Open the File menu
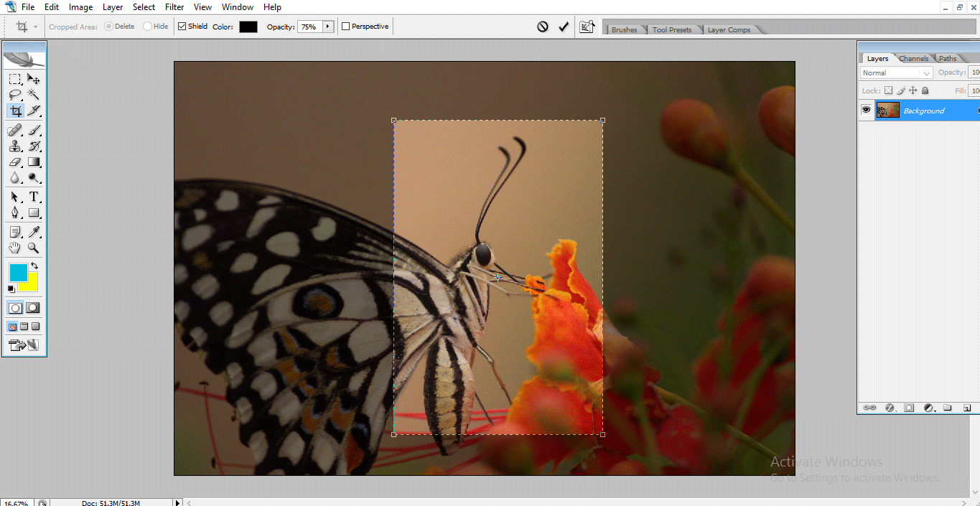Screen dimensions: 980x506 (x=28, y=7)
